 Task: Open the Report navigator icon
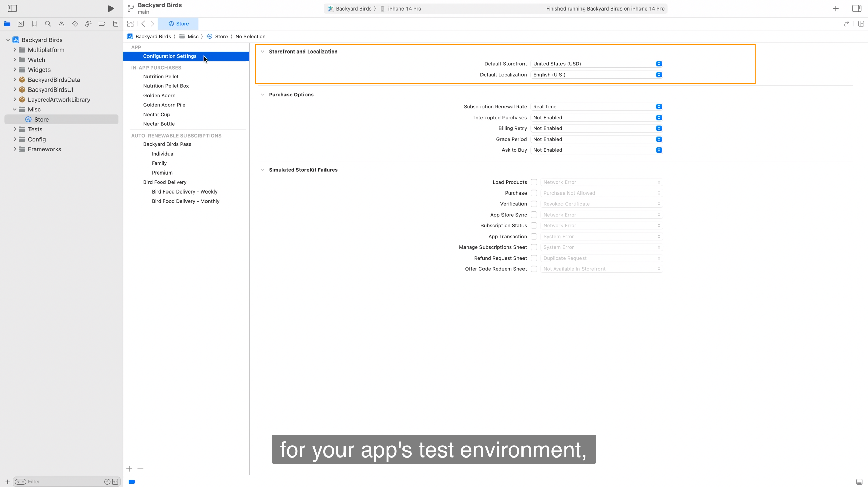click(x=116, y=24)
